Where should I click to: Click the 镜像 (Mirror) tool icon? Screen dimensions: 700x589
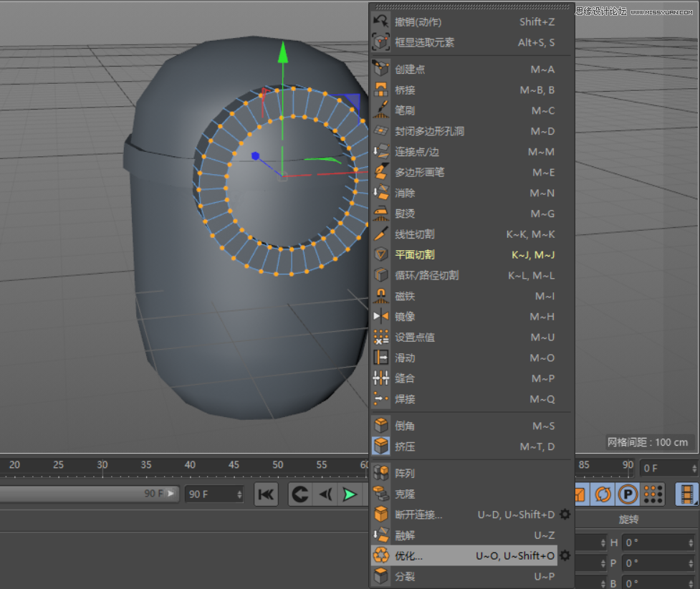coord(381,316)
